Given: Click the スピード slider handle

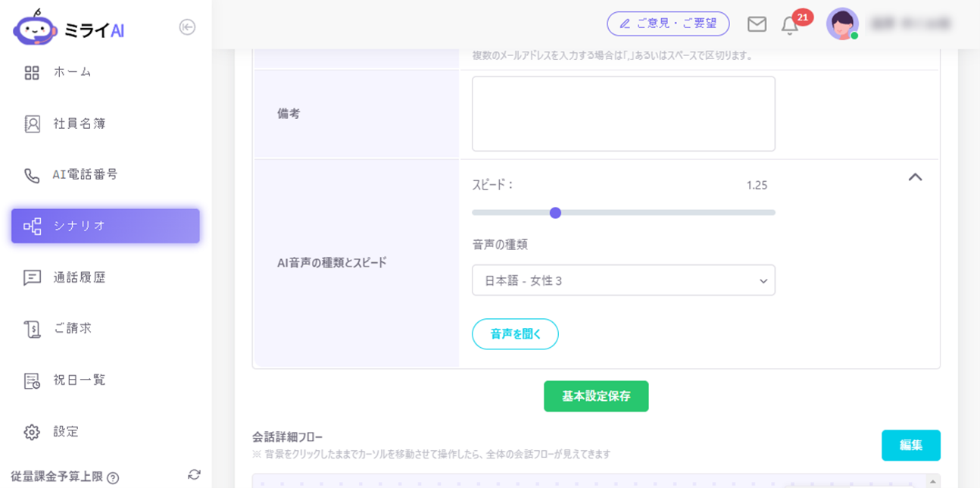Looking at the screenshot, I should (x=555, y=213).
